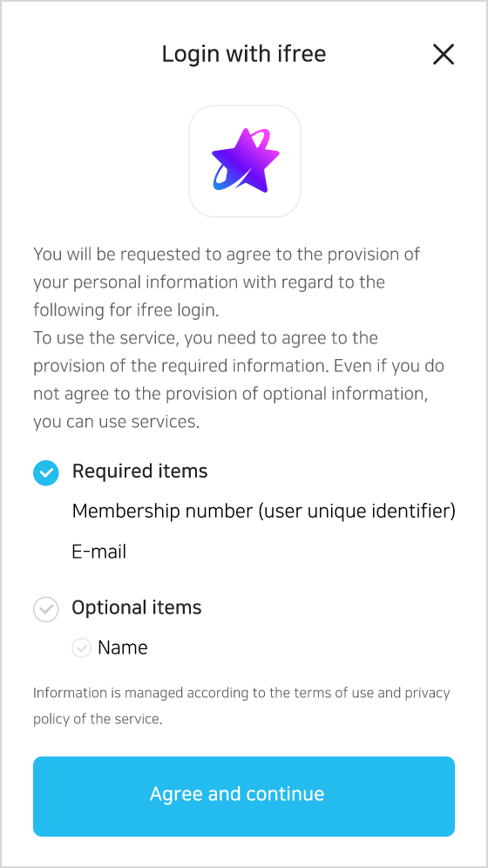
Task: Click the Optional items label text
Action: 137,607
